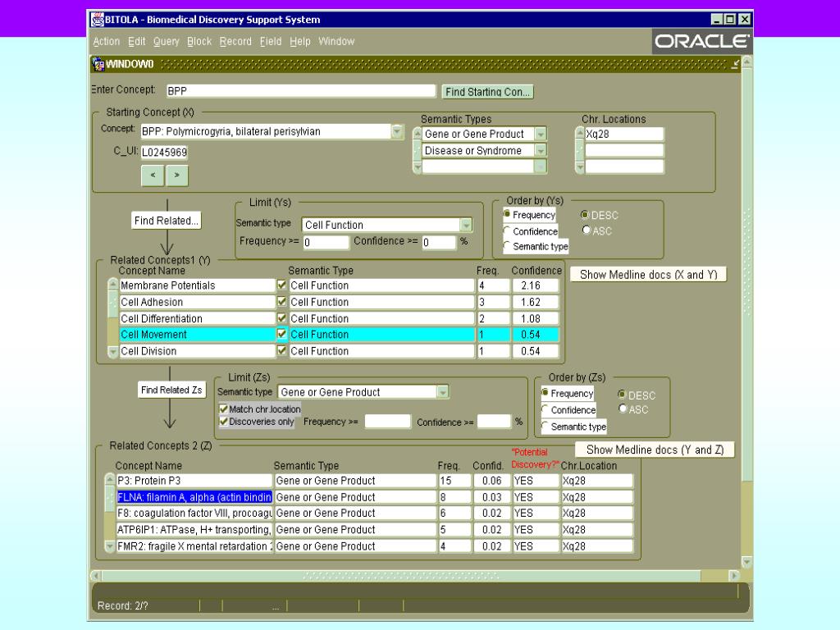Image resolution: width=840 pixels, height=630 pixels.
Task: Open the starting Concept dropdown
Action: click(397, 131)
